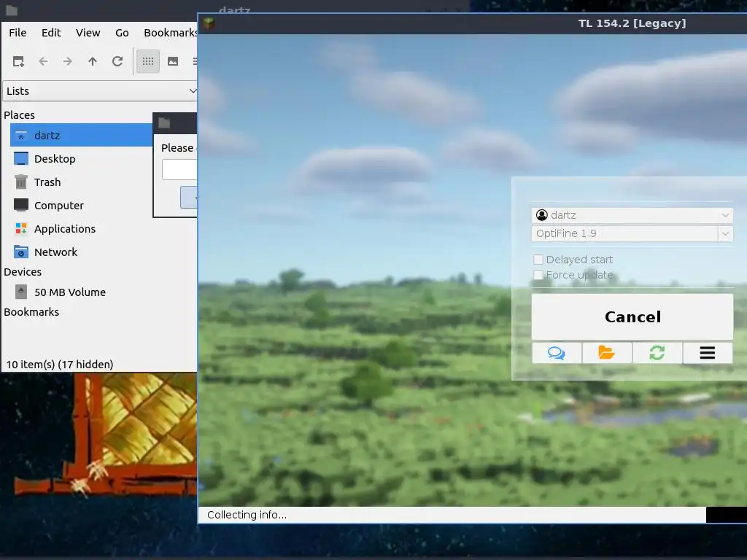This screenshot has width=747, height=560.
Task: Click the dialog's folder icon in its title bar
Action: (164, 122)
